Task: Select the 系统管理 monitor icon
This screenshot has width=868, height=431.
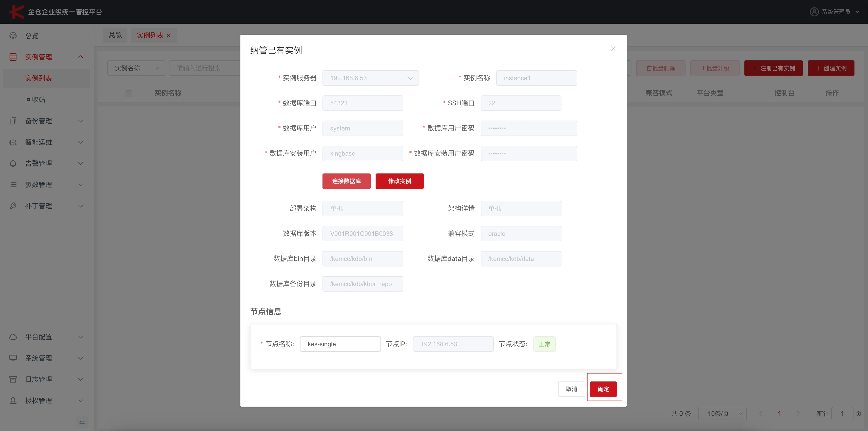Action: click(x=13, y=358)
